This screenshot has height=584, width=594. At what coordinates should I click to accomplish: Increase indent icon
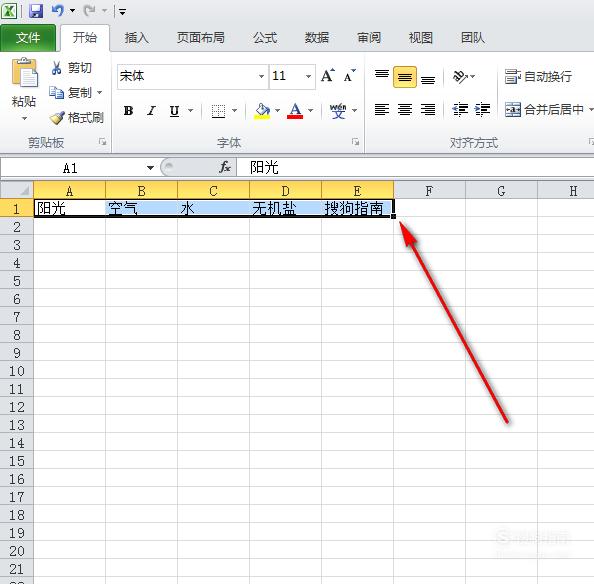(483, 109)
